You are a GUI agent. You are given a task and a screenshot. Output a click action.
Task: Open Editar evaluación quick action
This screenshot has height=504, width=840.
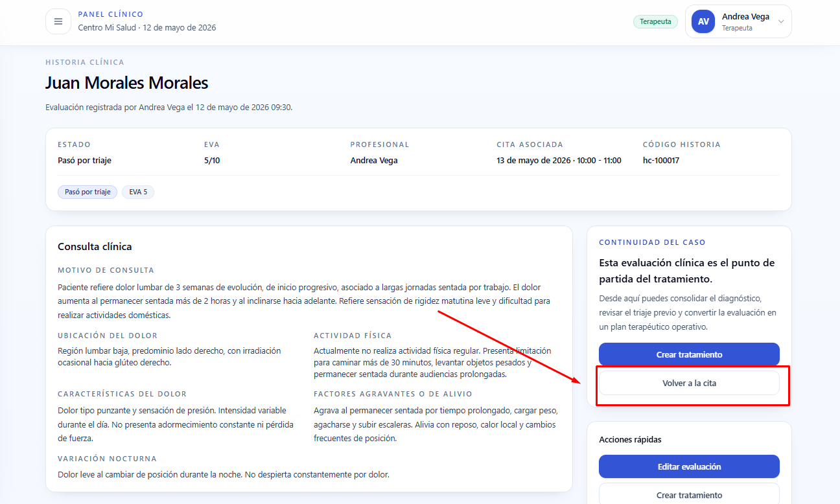pos(689,466)
